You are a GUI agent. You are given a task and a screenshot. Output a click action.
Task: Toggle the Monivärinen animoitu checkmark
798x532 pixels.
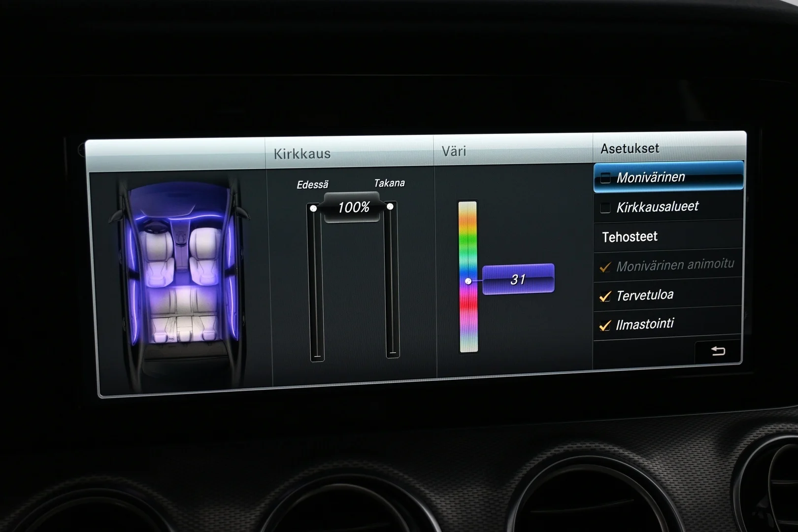coord(605,267)
